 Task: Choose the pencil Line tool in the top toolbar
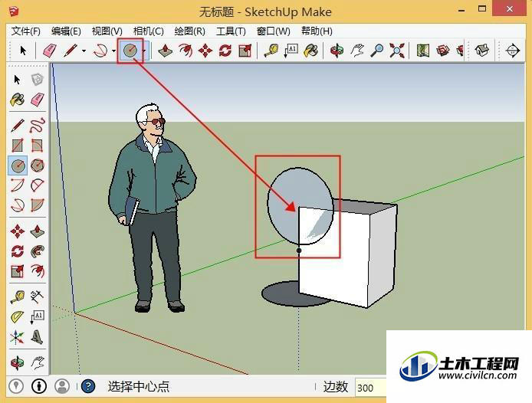click(70, 51)
